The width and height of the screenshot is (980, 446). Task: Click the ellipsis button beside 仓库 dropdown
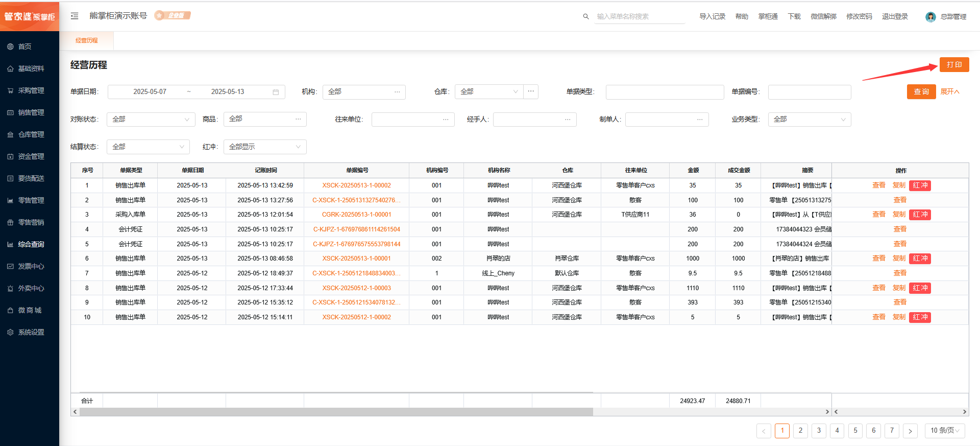(531, 91)
